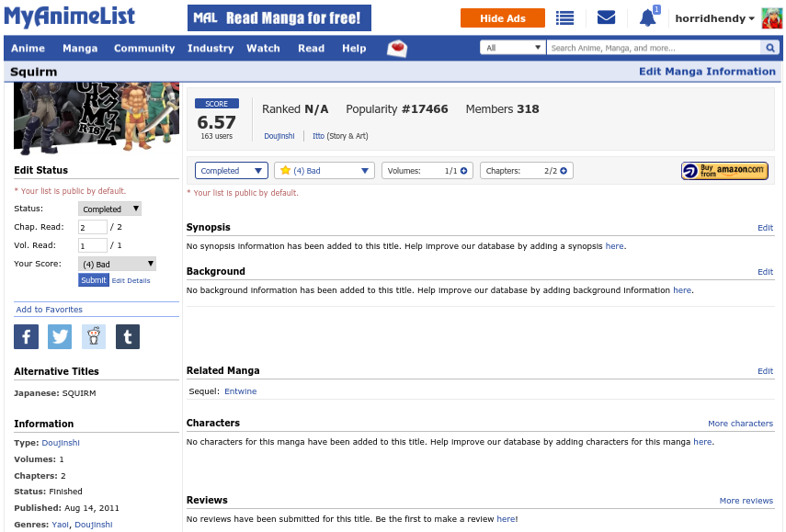The width and height of the screenshot is (786, 532).
Task: Open the Community menu
Action: 144,49
